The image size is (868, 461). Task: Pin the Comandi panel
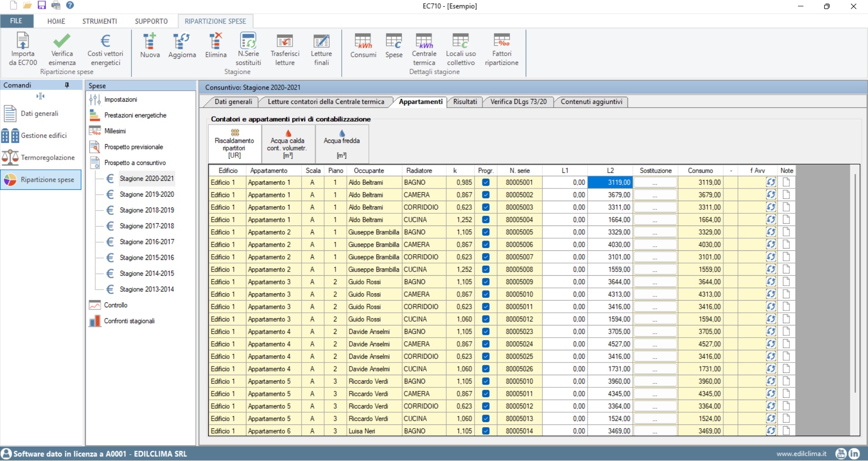(67, 85)
